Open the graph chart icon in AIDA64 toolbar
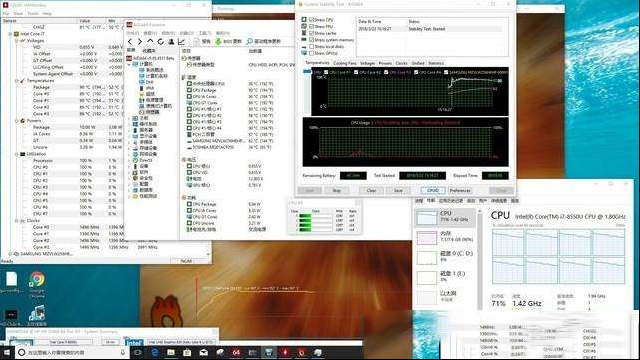The height and width of the screenshot is (360, 640). coord(182,42)
